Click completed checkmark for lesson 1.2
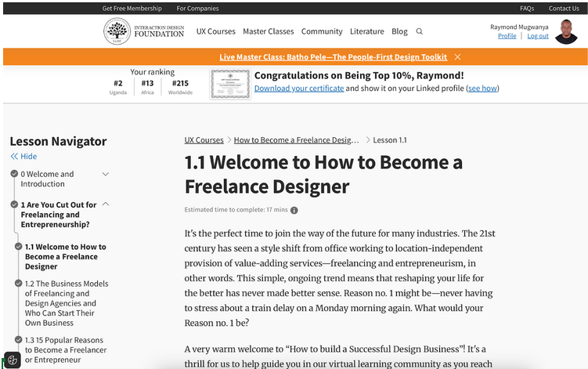Screen dimensions: 588x369 pyautogui.click(x=18, y=284)
